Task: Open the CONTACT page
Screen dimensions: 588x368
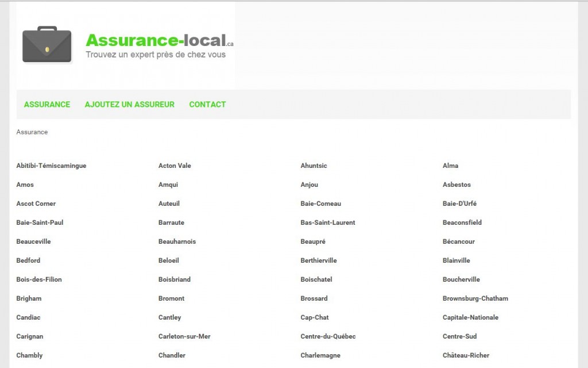Action: [x=207, y=104]
